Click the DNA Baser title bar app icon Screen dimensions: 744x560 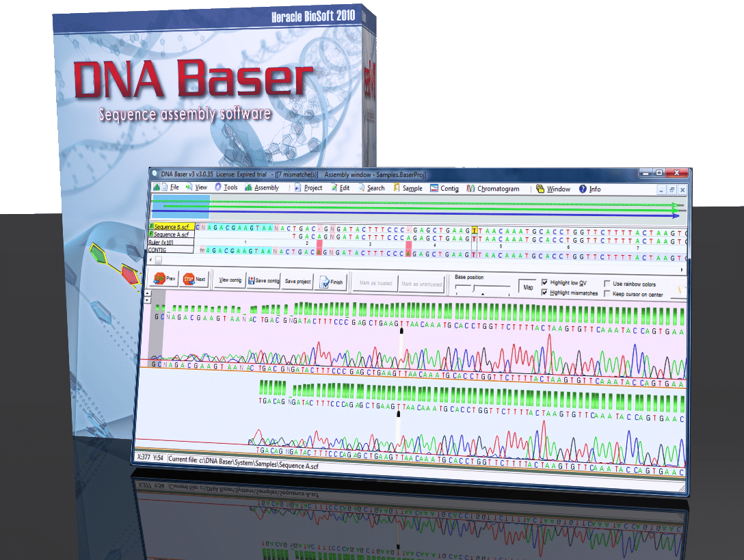click(x=155, y=174)
